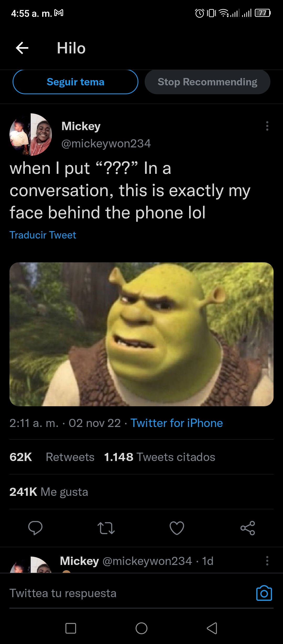Open the camera icon in reply bar

pyautogui.click(x=264, y=593)
